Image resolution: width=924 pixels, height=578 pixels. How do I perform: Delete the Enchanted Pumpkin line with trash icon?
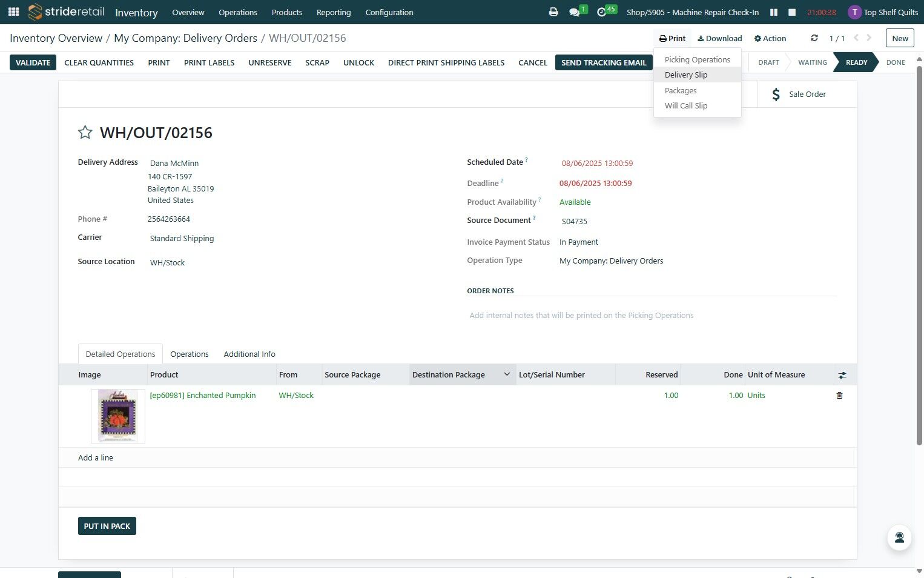839,396
